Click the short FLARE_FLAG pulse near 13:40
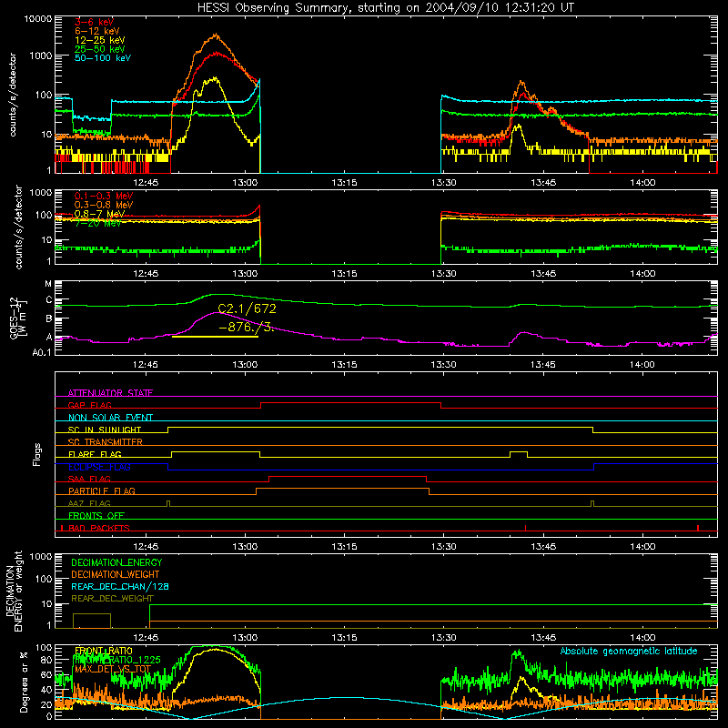This screenshot has width=728, height=728. click(x=519, y=452)
